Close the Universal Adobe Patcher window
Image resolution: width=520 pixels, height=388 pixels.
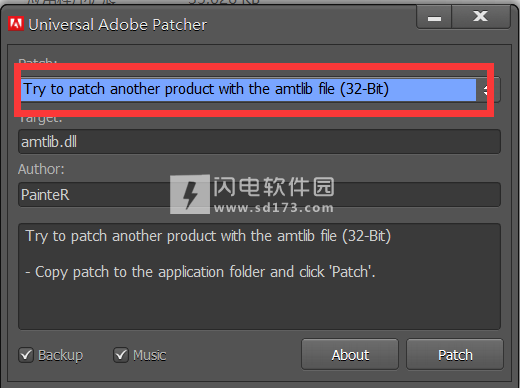[481, 17]
